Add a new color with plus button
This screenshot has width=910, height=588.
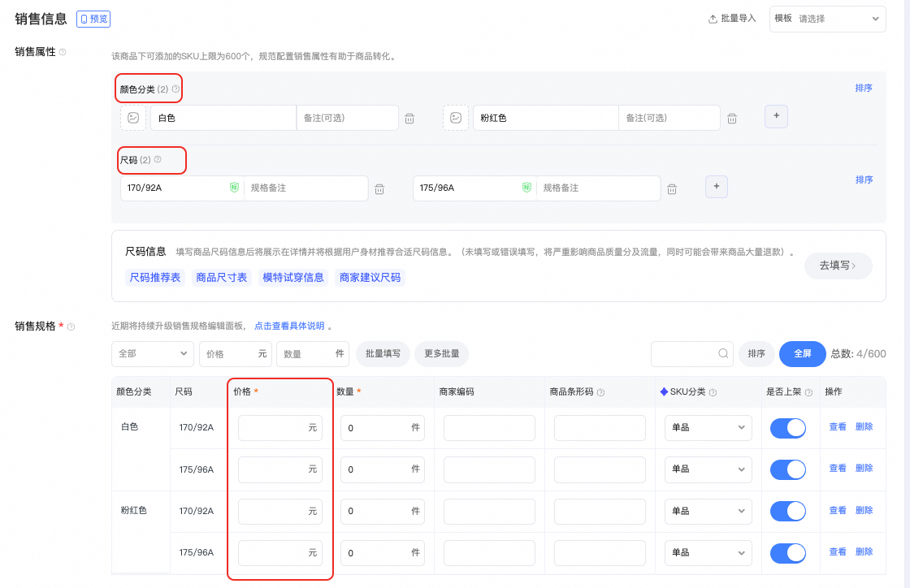tap(776, 116)
